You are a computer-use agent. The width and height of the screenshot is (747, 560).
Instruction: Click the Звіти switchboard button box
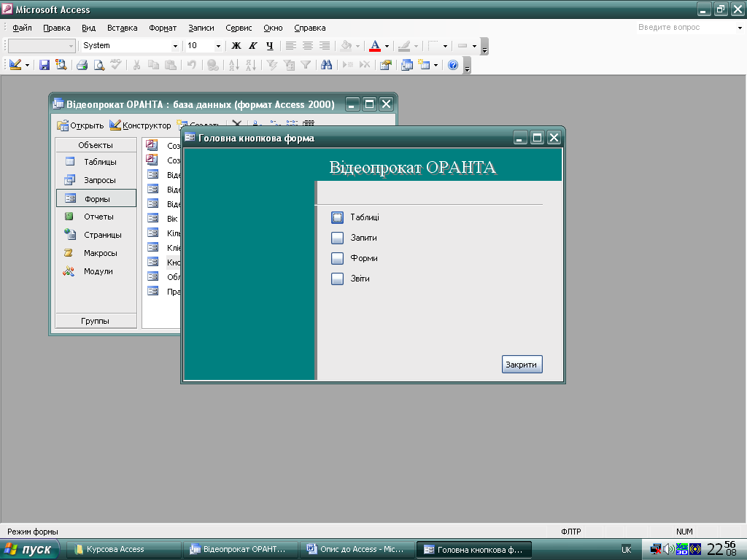(x=337, y=279)
